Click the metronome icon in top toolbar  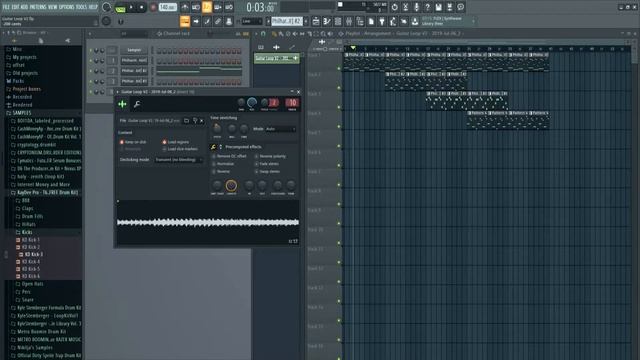185,7
